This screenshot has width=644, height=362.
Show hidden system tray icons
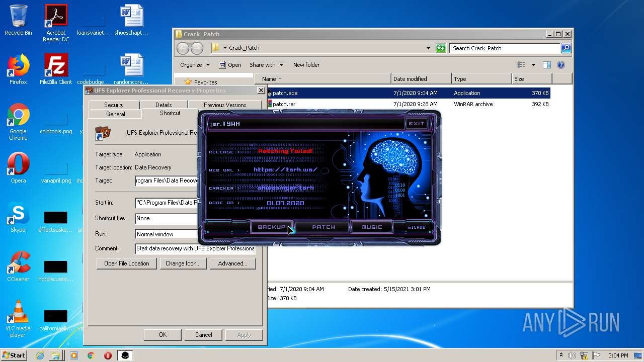click(561, 355)
